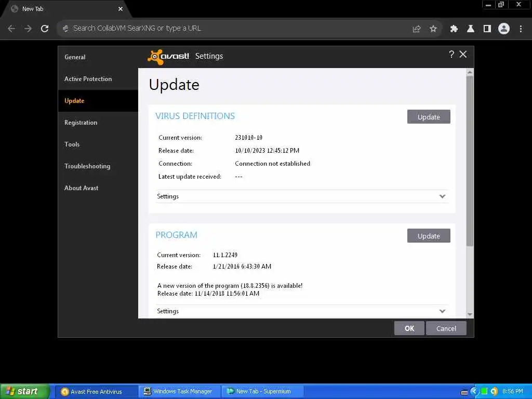This screenshot has height=399, width=532.
Task: Select the New Tab browser tab
Action: pyautogui.click(x=66, y=9)
